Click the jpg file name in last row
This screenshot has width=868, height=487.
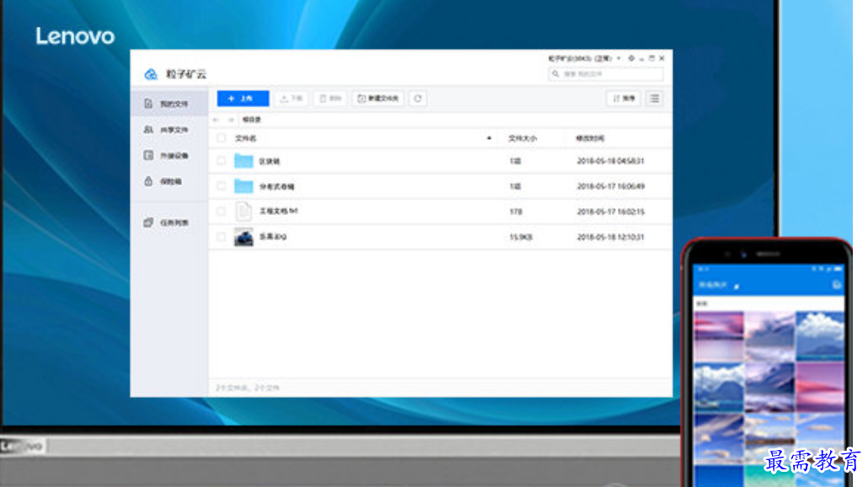273,237
